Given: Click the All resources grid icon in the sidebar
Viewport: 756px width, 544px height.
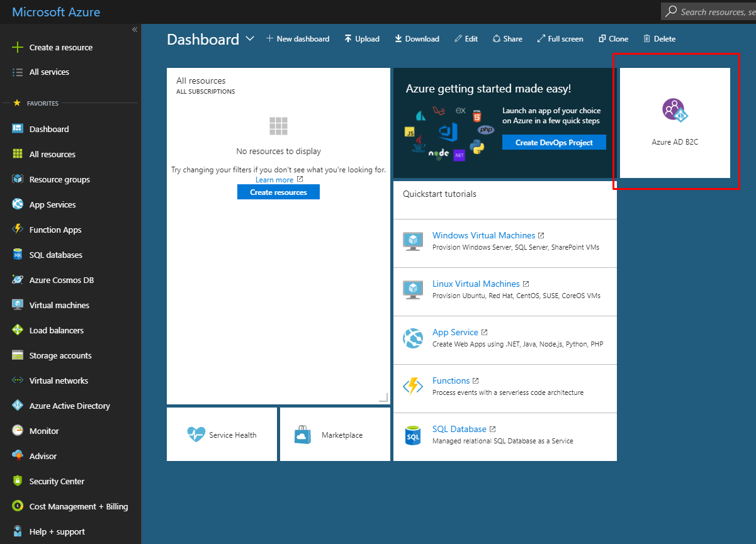Looking at the screenshot, I should pos(18,154).
